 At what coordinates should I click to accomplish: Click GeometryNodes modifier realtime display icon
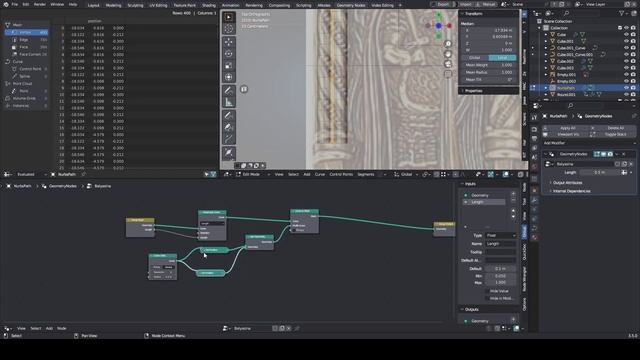[603, 154]
